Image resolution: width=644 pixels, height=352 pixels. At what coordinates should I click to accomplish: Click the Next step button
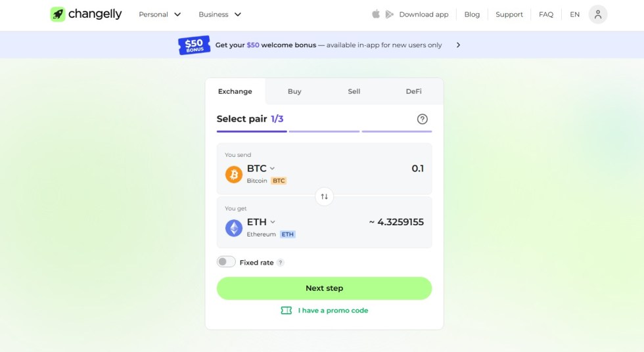tap(324, 288)
